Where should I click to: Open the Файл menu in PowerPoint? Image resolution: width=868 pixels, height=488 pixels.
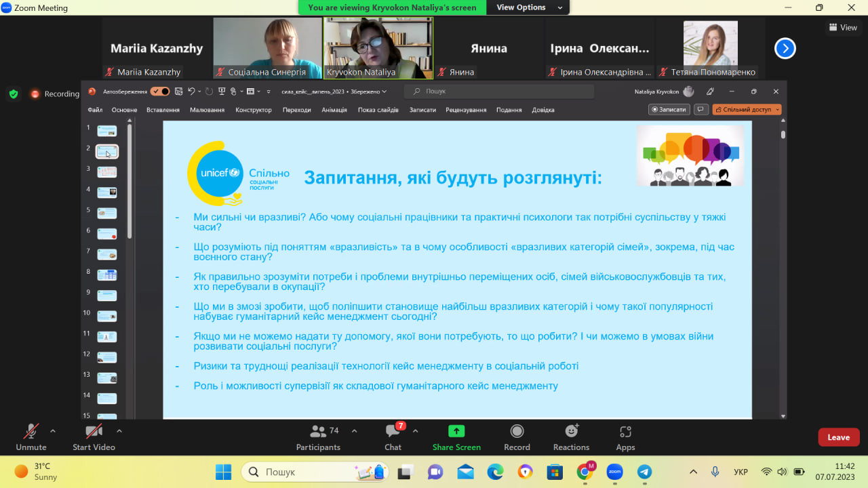click(95, 110)
